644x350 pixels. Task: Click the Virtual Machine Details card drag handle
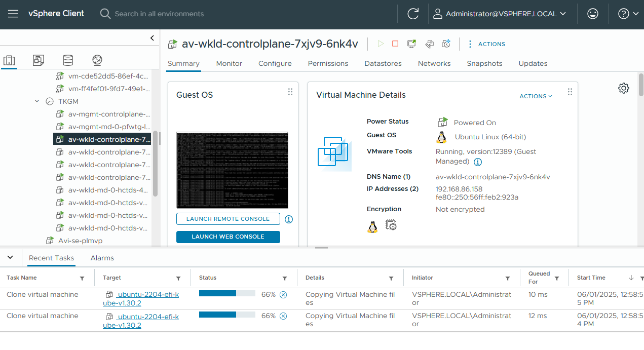570,92
